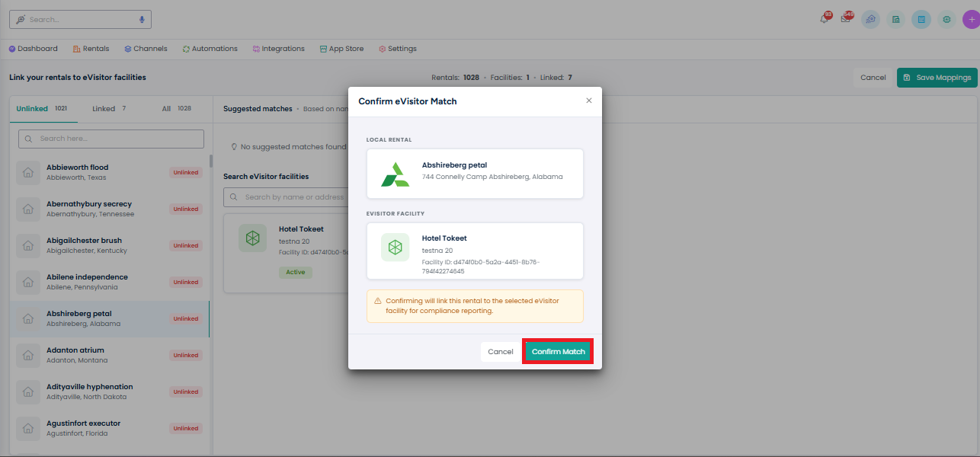Click Unlinked badge on Adanton atrium
Image resolution: width=980 pixels, height=457 pixels.
(185, 355)
